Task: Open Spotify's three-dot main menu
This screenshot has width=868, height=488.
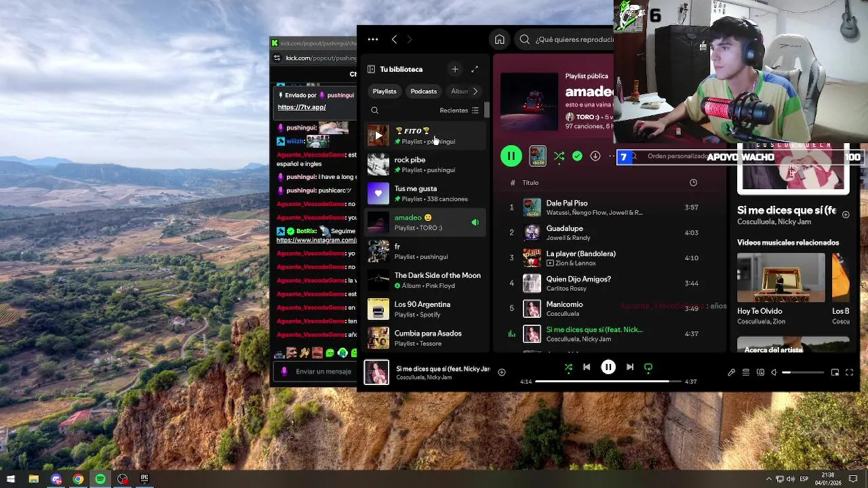Action: point(373,39)
